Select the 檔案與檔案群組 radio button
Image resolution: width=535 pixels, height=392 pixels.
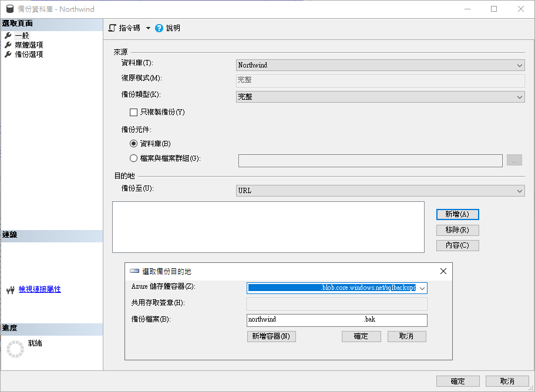133,158
